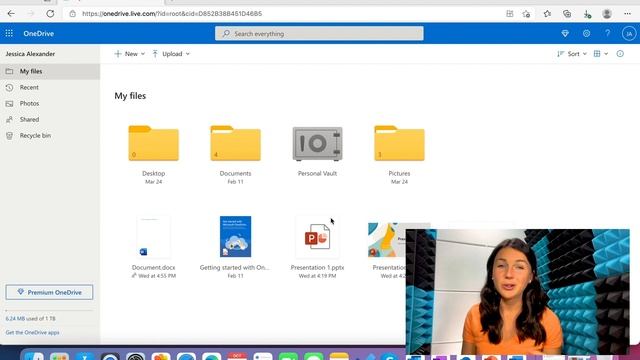Viewport: 640px width, 360px height.
Task: Click the Wed at 4:19 PM timestamp
Action: tap(317, 276)
